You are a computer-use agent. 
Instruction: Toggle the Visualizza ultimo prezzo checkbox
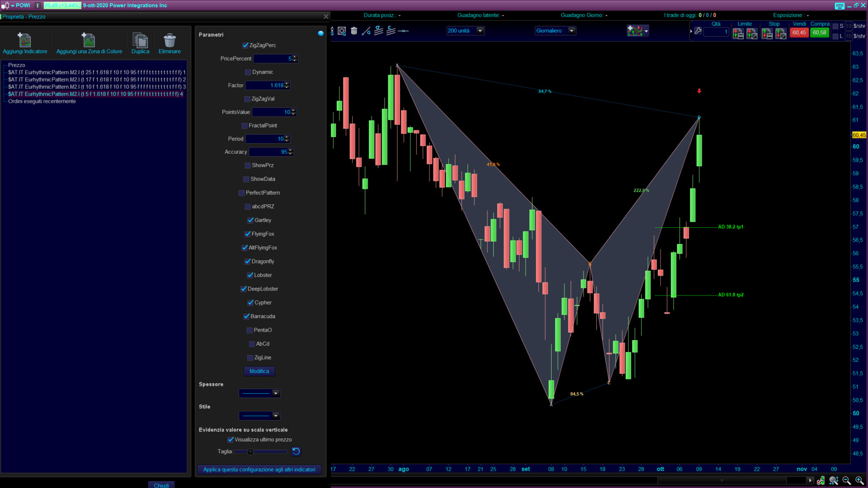pos(231,440)
